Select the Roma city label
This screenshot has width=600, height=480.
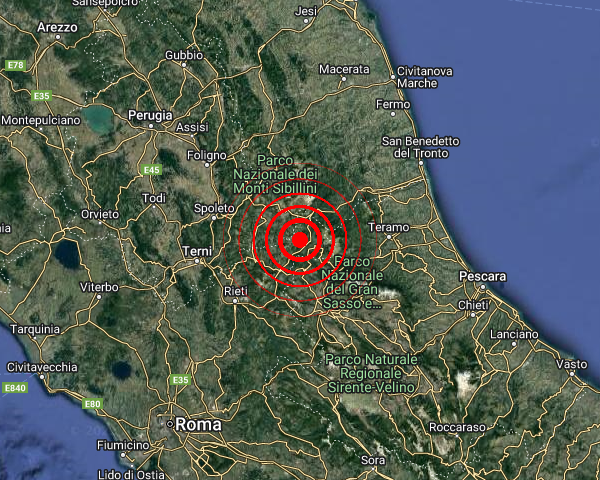tap(199, 424)
